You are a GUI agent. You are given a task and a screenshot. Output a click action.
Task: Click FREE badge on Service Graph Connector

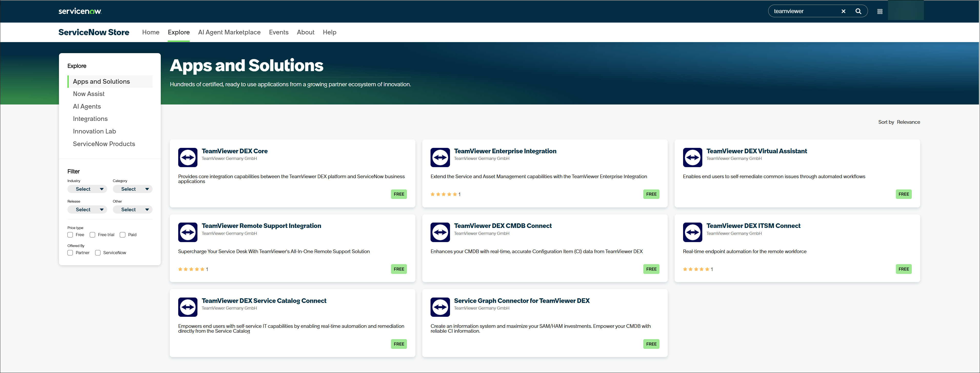pyautogui.click(x=651, y=344)
